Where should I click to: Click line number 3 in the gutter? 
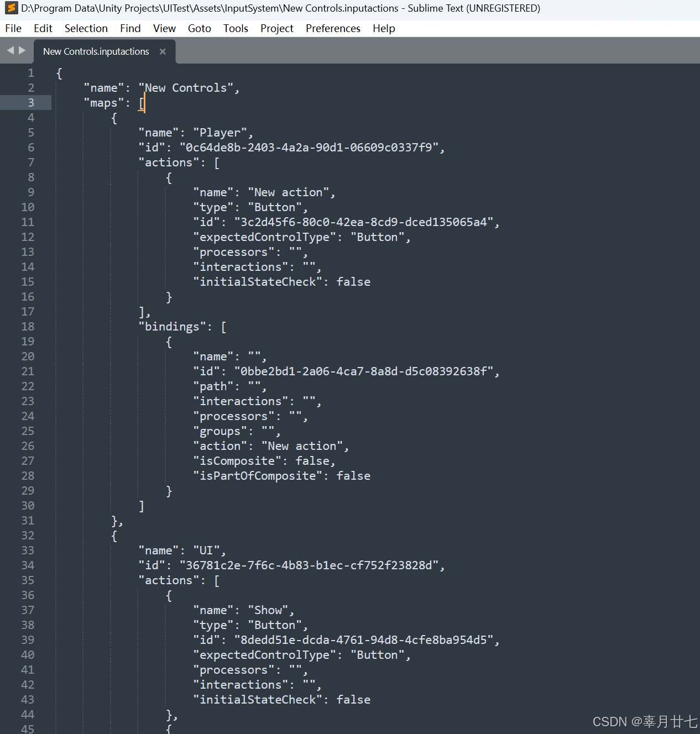(30, 102)
